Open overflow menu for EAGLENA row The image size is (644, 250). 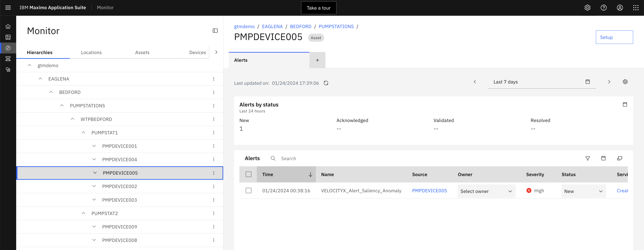214,79
